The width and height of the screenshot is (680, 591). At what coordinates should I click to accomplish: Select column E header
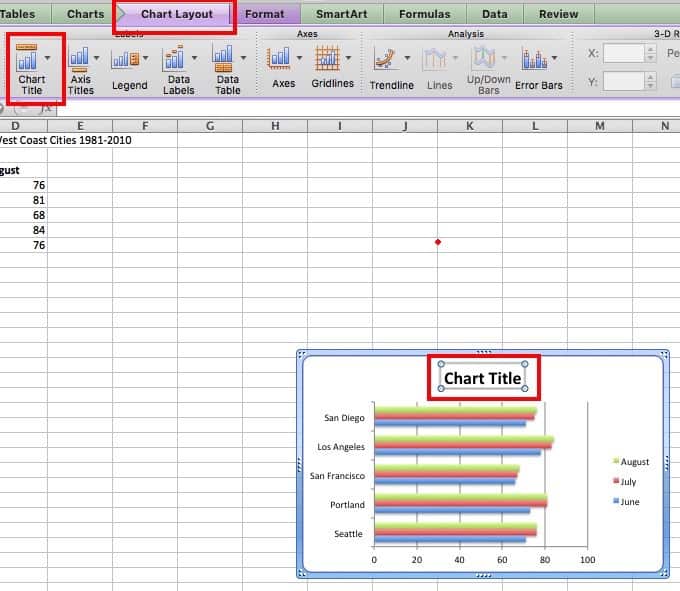[x=80, y=126]
